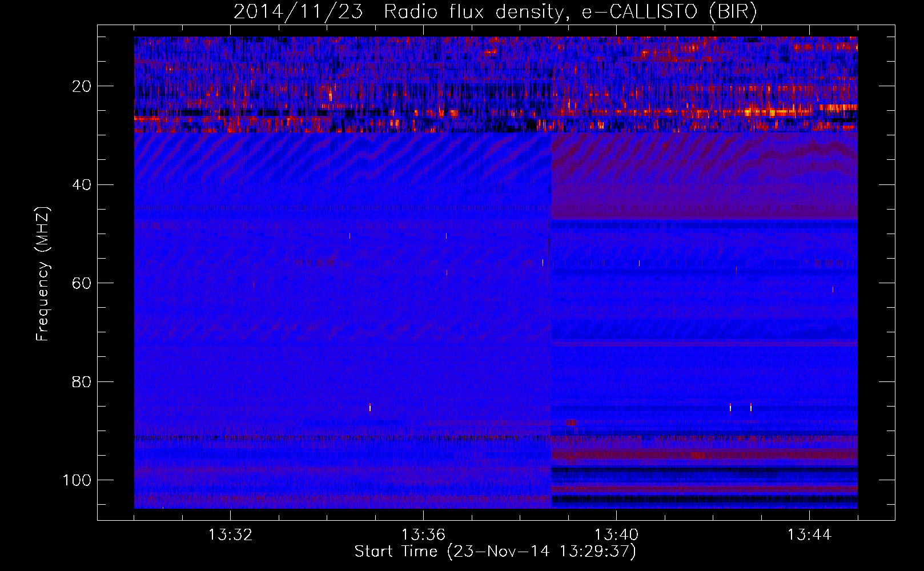This screenshot has height=571, width=924.
Task: Click the 13:32 time tick label
Action: pos(230,535)
